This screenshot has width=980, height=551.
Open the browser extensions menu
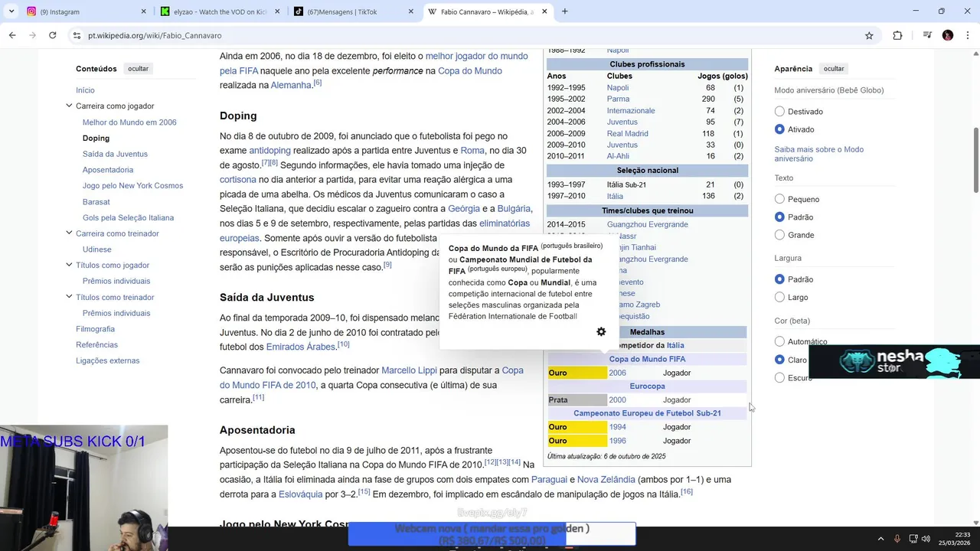click(x=897, y=35)
